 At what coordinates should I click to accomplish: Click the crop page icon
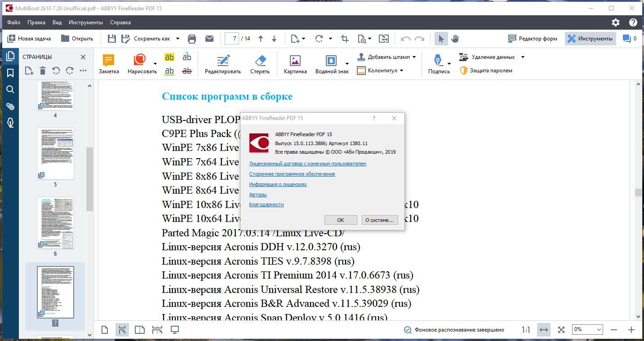coord(345,39)
